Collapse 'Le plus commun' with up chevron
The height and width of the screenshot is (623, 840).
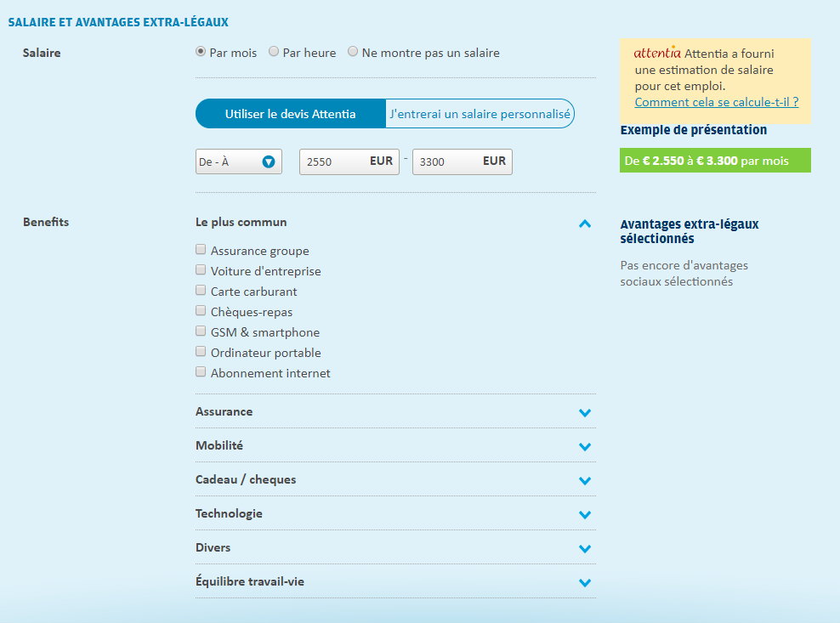click(585, 224)
